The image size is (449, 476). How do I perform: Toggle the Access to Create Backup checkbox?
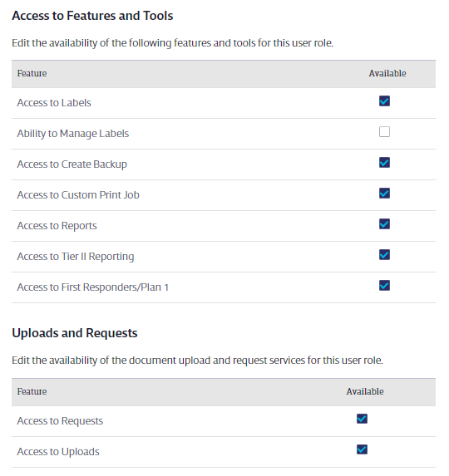pos(384,163)
